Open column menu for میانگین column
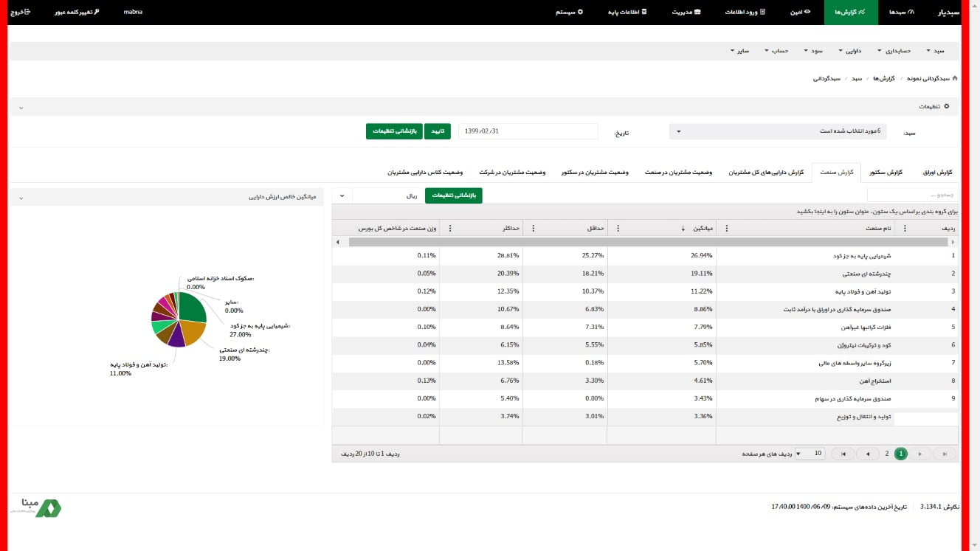980x551 pixels. point(618,229)
